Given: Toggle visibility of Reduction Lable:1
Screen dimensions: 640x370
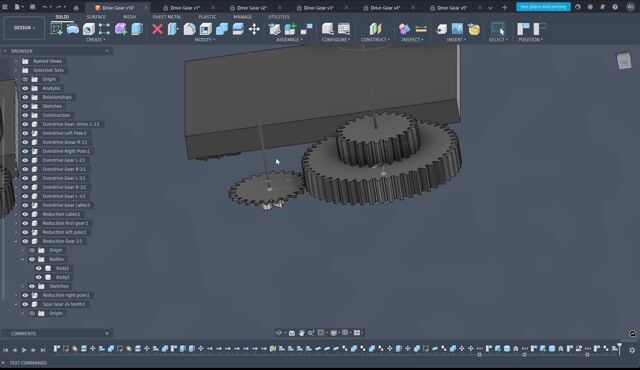Looking at the screenshot, I should click(25, 214).
